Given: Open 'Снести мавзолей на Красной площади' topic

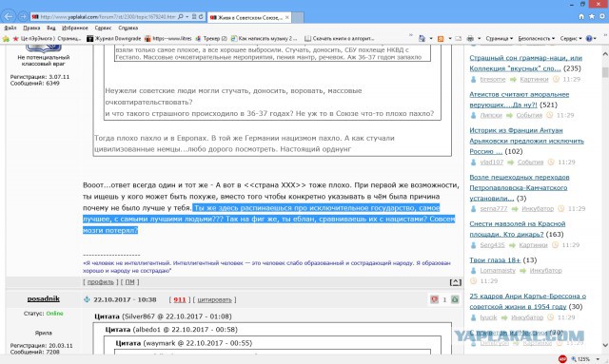Looking at the screenshot, I should [518, 229].
